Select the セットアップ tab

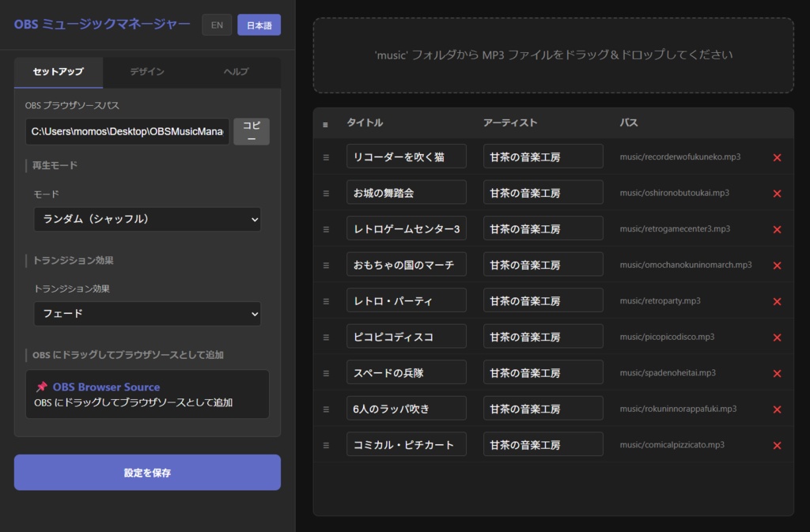click(58, 72)
